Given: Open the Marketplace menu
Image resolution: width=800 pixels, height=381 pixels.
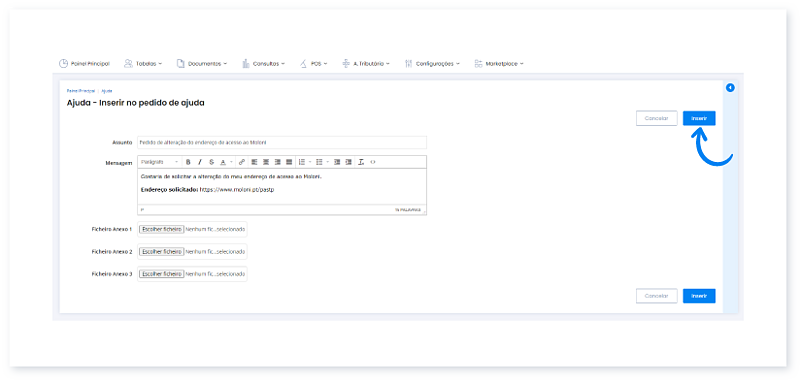Looking at the screenshot, I should click(x=499, y=64).
